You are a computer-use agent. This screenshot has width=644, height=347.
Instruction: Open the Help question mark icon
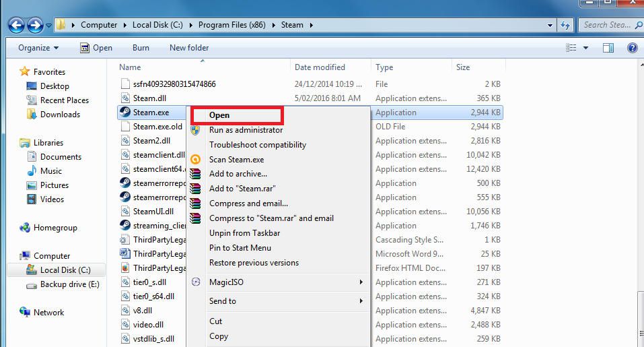633,48
